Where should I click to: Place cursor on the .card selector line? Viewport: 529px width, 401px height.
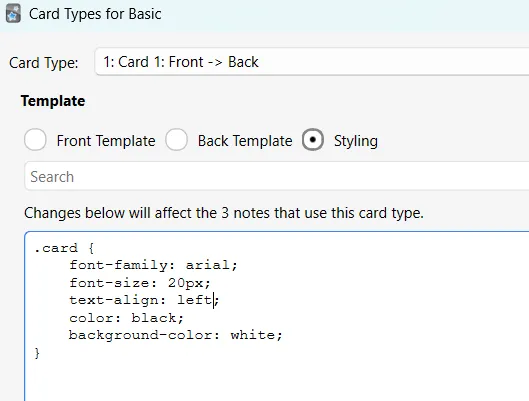point(64,248)
